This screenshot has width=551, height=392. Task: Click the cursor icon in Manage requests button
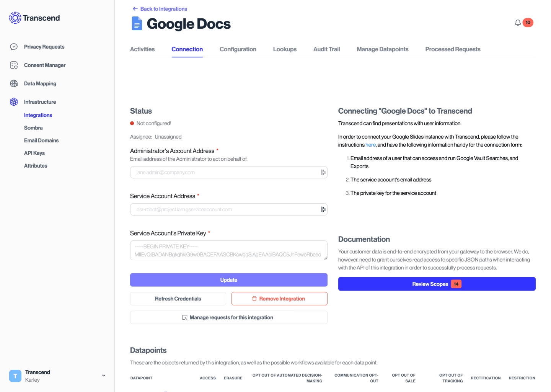[x=185, y=317]
